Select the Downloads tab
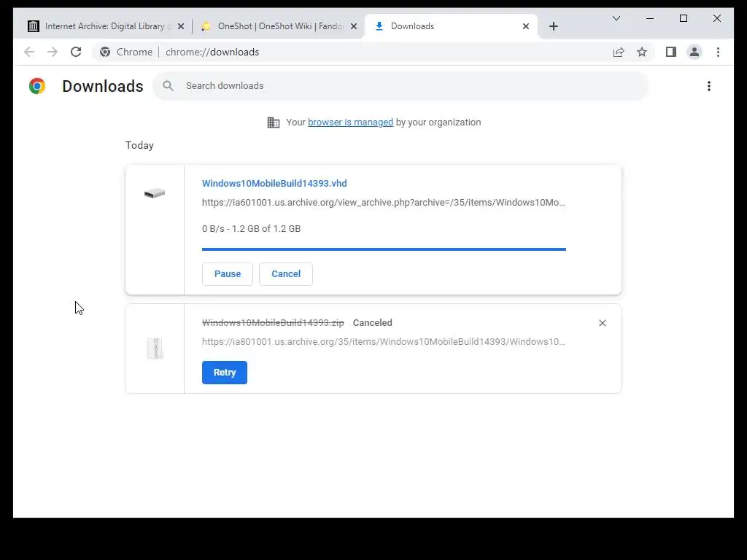This screenshot has height=560, width=747. point(451,26)
